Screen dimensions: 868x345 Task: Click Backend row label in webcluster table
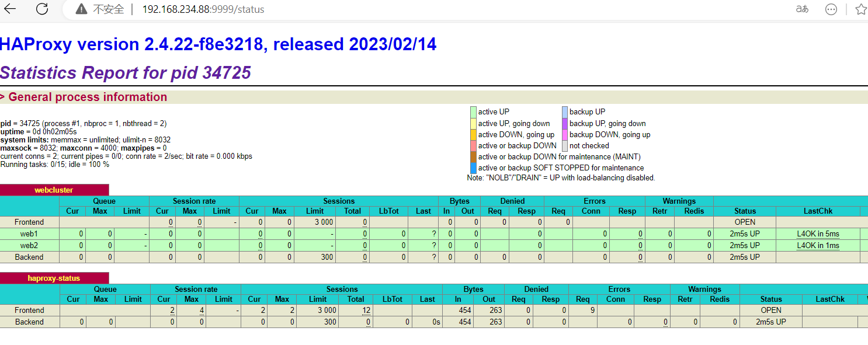[29, 257]
